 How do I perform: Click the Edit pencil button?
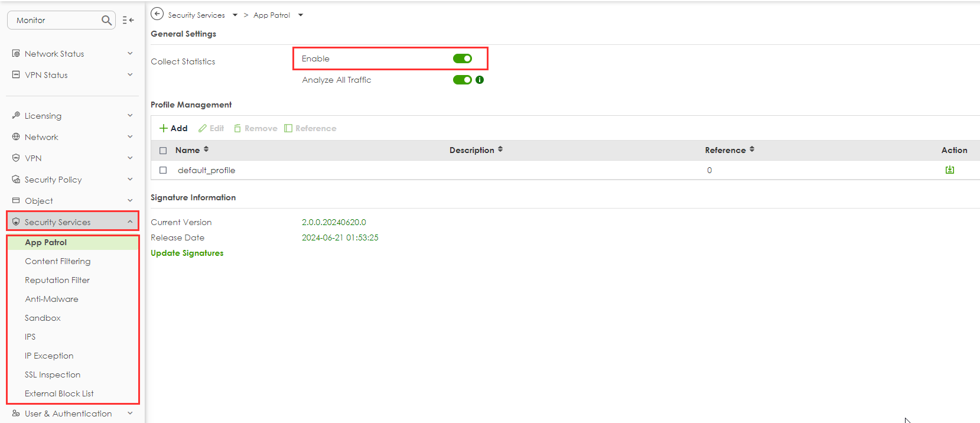(211, 128)
